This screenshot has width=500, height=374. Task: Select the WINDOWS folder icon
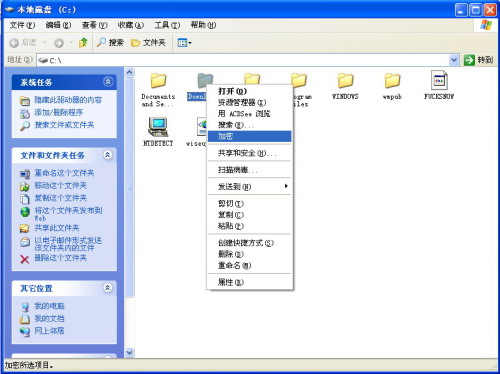pyautogui.click(x=345, y=80)
